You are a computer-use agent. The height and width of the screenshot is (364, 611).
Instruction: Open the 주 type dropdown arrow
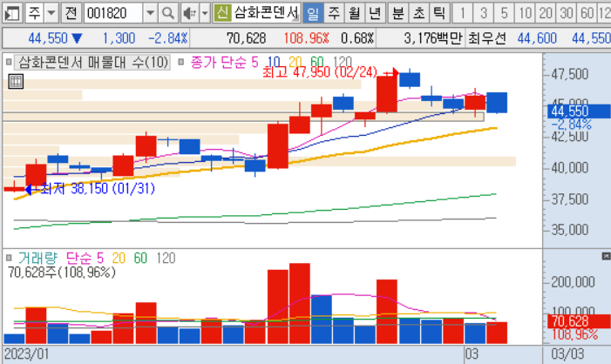(51, 13)
